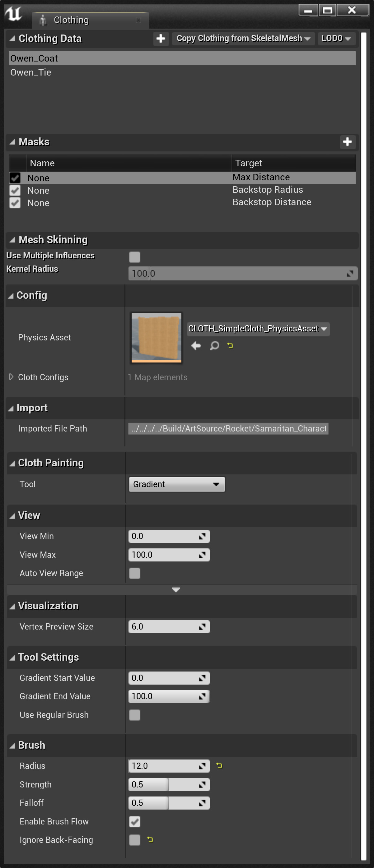This screenshot has width=374, height=868.
Task: Expand the Cloth Configs map
Action: [x=11, y=377]
